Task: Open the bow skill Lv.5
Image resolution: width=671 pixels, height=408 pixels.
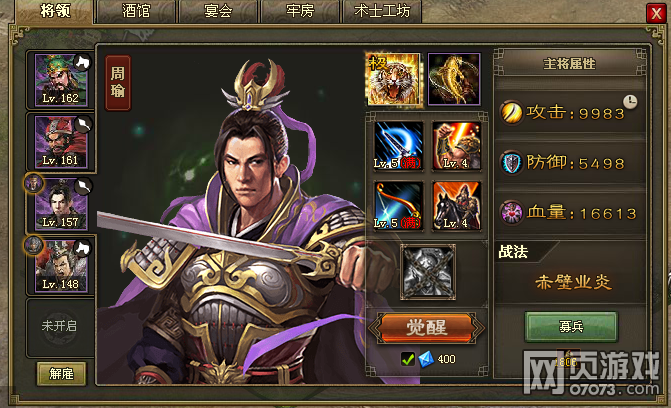Action: 398,206
